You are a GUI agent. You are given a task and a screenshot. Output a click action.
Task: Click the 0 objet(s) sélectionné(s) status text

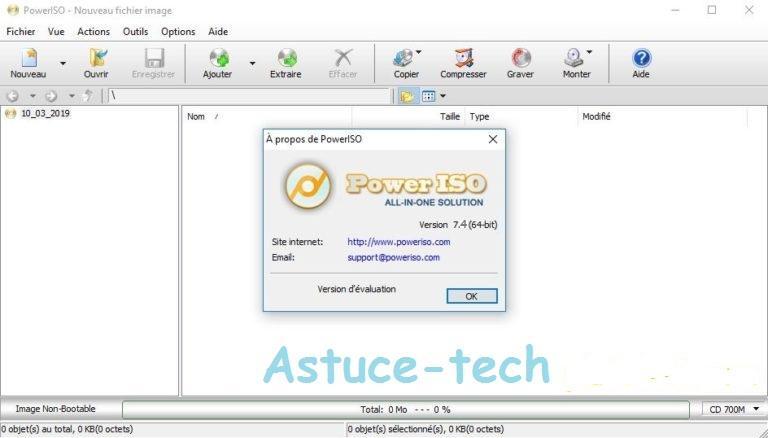coord(426,429)
